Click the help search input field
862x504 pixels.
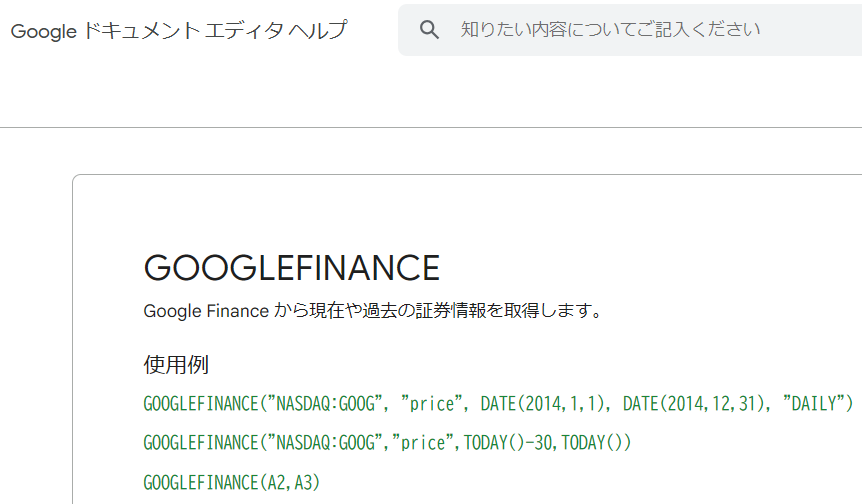click(630, 30)
